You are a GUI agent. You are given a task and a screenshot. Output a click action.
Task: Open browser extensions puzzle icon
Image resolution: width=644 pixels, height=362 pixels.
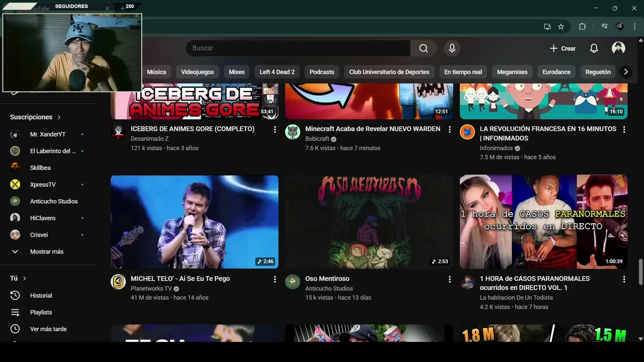[x=582, y=27]
